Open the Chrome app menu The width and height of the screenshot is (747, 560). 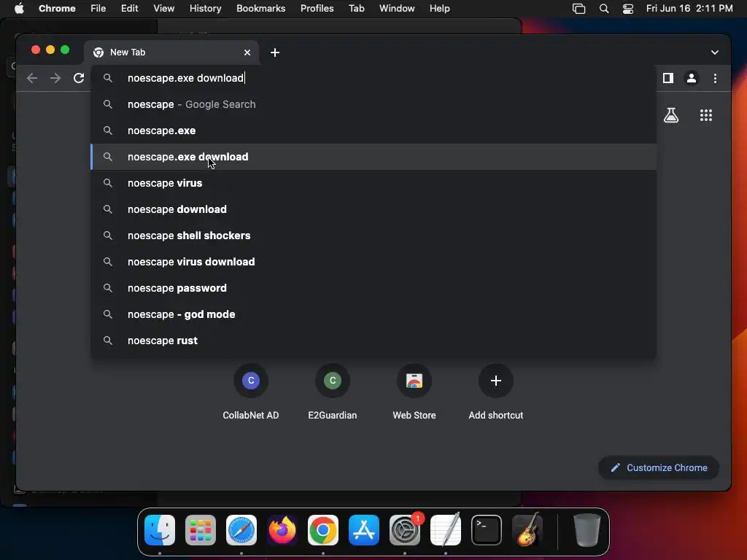(x=57, y=8)
